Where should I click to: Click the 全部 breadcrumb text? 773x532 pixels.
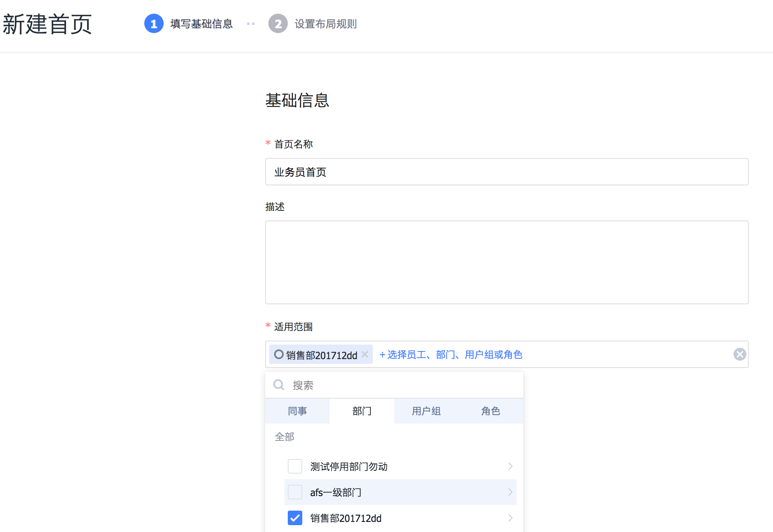pyautogui.click(x=285, y=437)
